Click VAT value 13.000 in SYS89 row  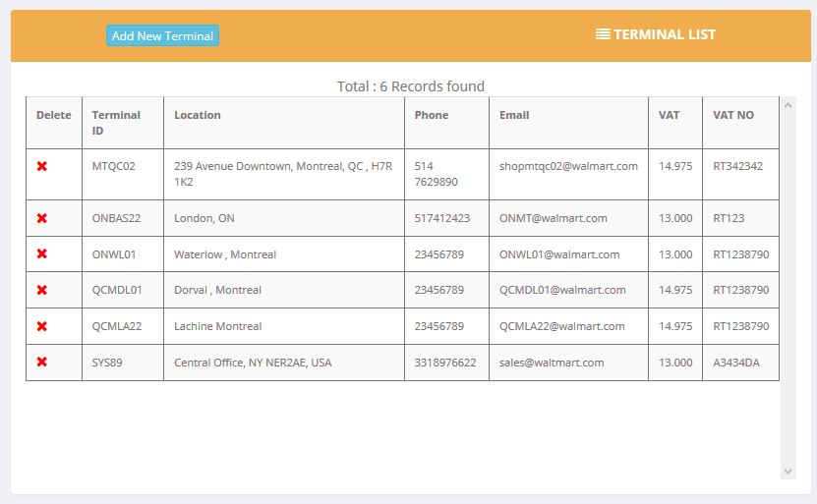click(675, 363)
